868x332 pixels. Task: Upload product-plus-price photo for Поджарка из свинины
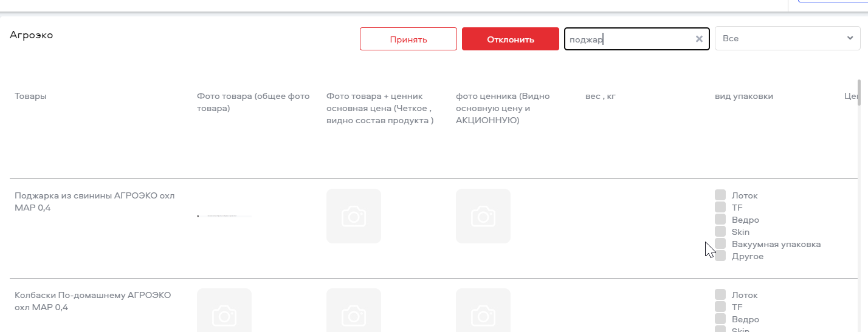tap(354, 216)
